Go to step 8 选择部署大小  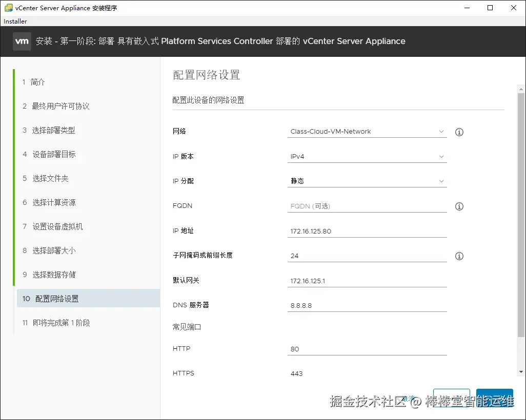pyautogui.click(x=49, y=251)
